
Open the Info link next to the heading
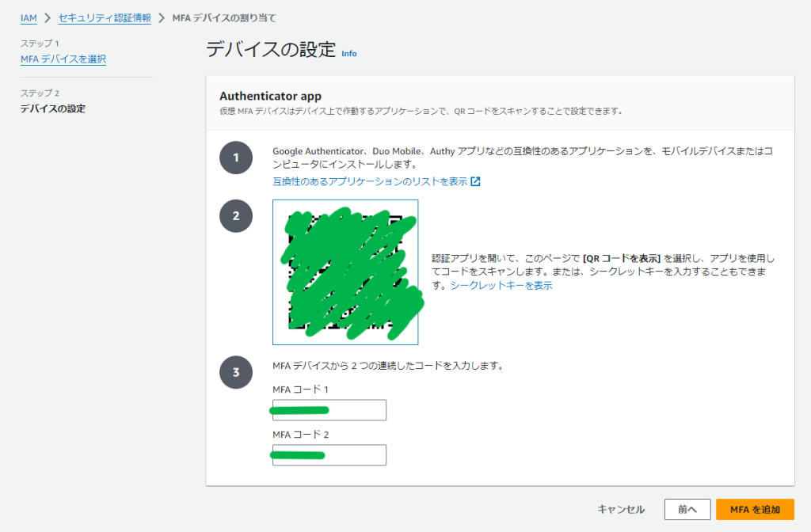(x=348, y=54)
